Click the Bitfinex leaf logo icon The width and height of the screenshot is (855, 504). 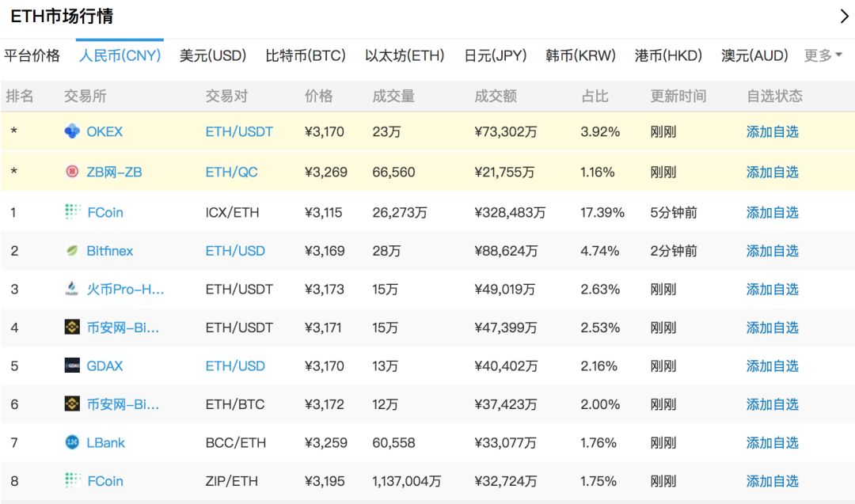[x=72, y=251]
